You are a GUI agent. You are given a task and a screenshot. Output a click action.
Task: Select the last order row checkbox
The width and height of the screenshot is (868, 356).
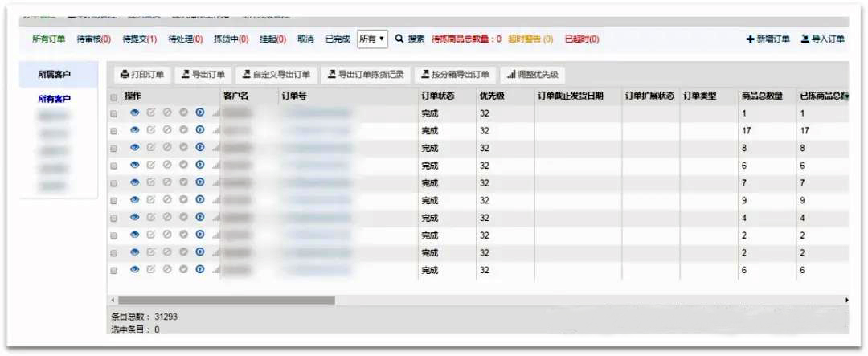coord(113,272)
